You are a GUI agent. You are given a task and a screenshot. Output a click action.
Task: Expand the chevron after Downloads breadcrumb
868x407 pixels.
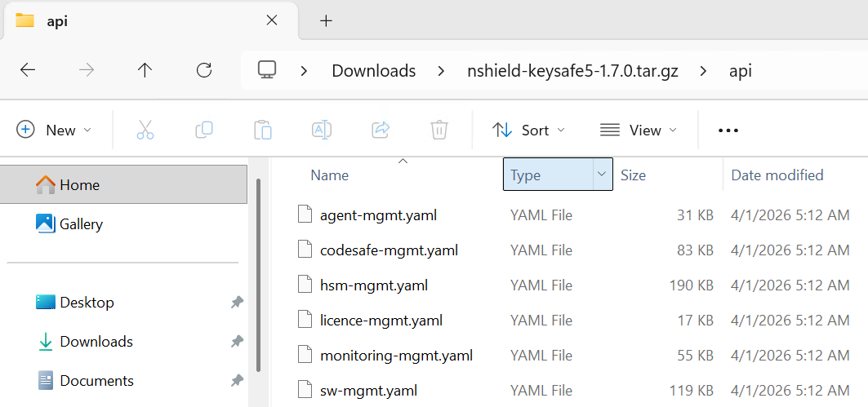click(x=441, y=71)
